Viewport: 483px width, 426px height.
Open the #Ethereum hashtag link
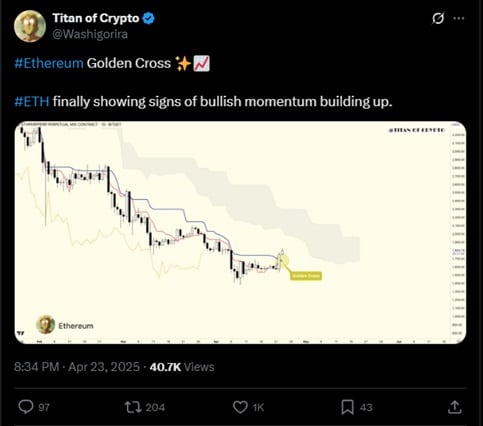49,63
